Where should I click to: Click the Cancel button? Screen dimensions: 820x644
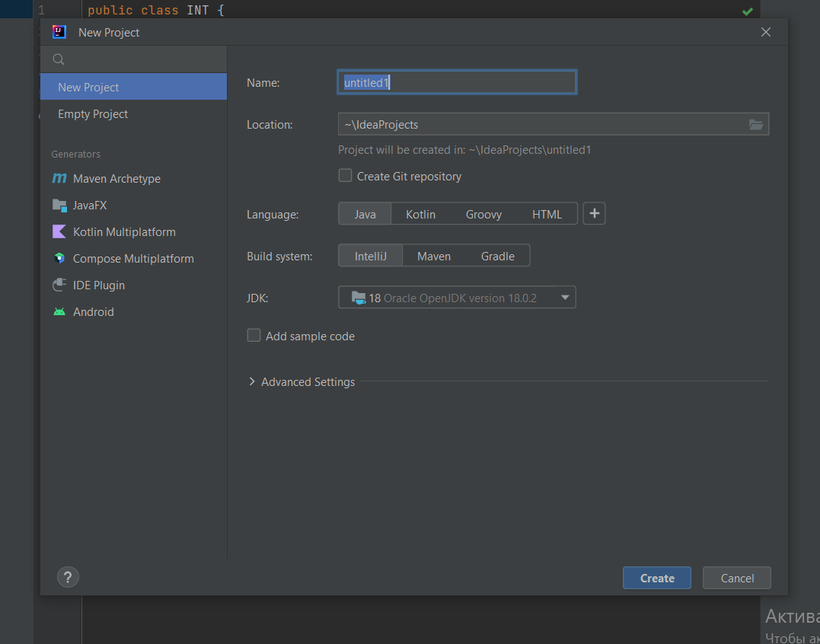737,578
